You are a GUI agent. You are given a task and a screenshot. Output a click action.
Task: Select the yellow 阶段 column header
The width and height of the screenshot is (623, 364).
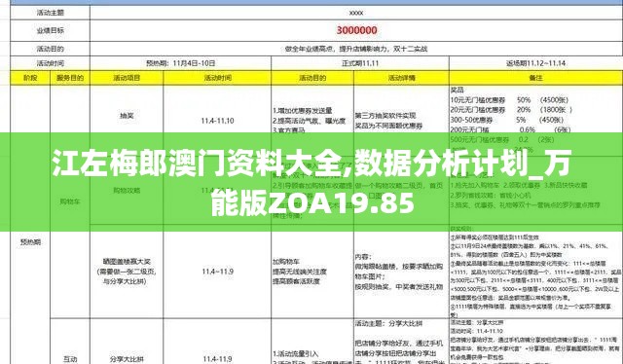tap(30, 78)
